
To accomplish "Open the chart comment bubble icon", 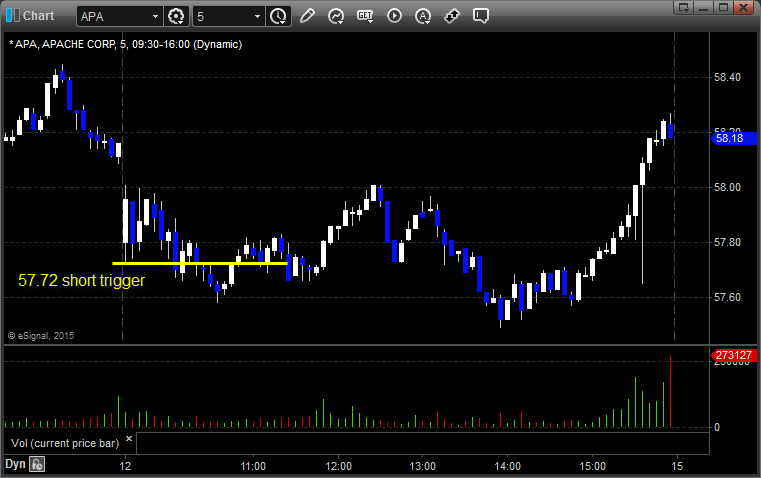I will (x=480, y=16).
